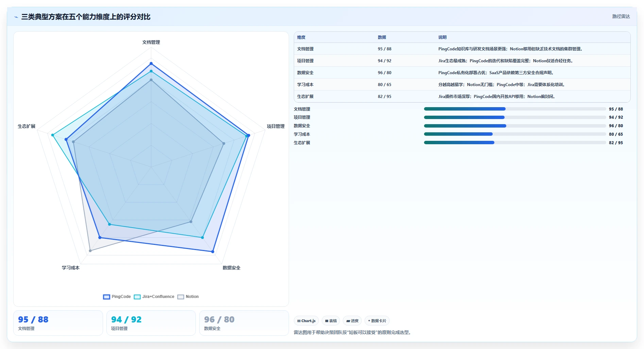
Task: Click the 学习成本 cell in the table
Action: click(x=305, y=85)
